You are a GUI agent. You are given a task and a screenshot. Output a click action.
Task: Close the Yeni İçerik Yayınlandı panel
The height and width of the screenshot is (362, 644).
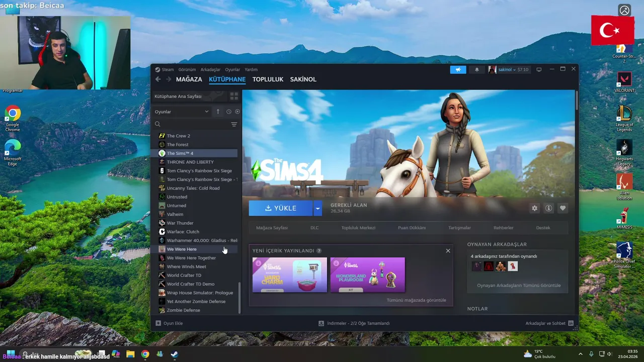(448, 250)
